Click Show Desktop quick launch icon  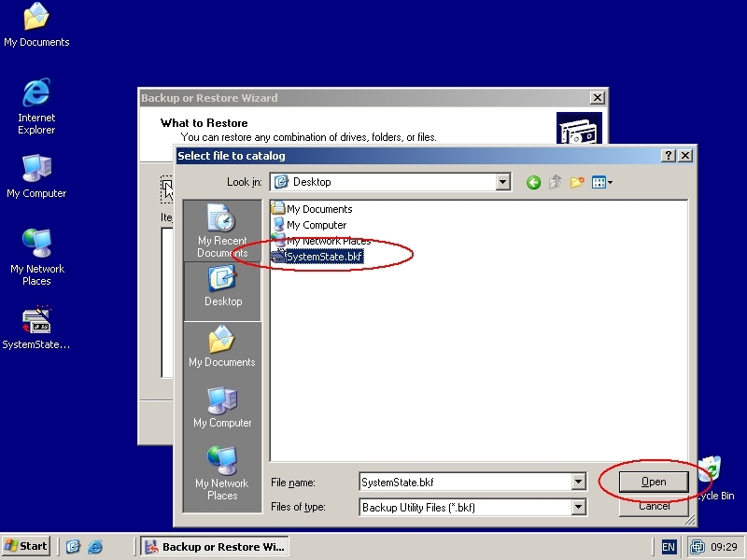click(x=73, y=546)
